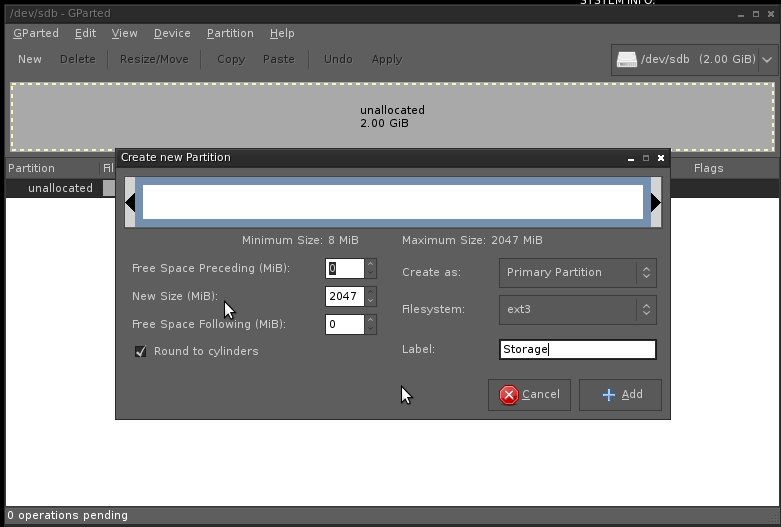This screenshot has height=527, width=781.
Task: Click the red Cancel button
Action: click(529, 395)
